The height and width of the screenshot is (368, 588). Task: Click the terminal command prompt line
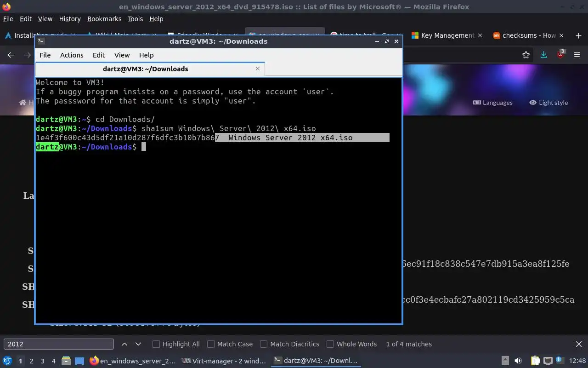coord(90,147)
